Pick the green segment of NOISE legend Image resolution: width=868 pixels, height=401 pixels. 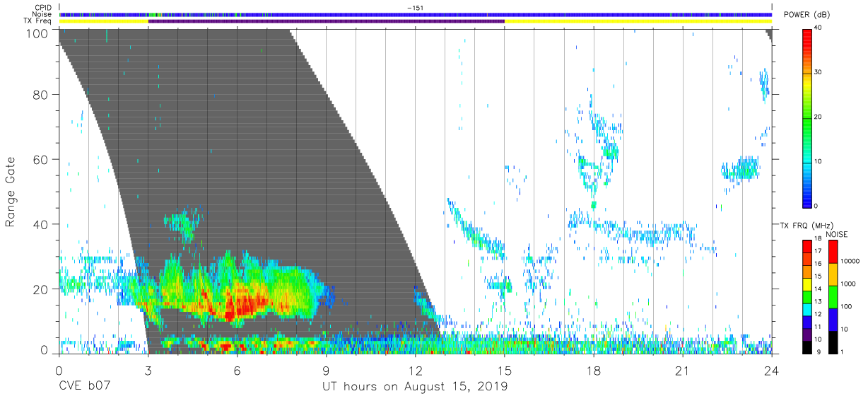833,296
